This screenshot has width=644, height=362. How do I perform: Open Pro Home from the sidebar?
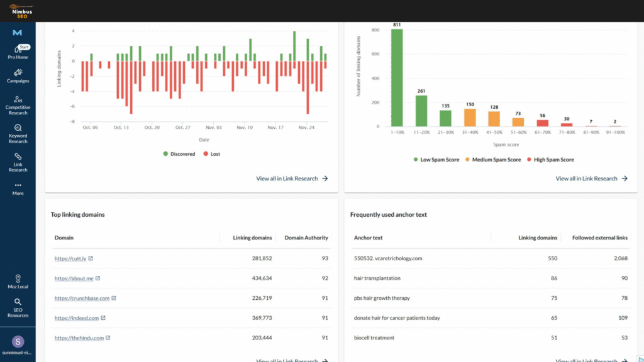pyautogui.click(x=18, y=52)
